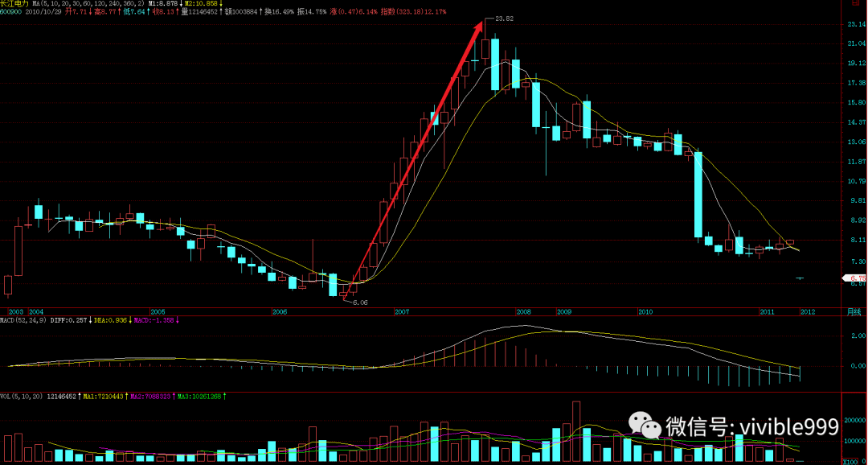Select the M1:8.878 moving average value
The width and height of the screenshot is (868, 465).
pyautogui.click(x=162, y=4)
